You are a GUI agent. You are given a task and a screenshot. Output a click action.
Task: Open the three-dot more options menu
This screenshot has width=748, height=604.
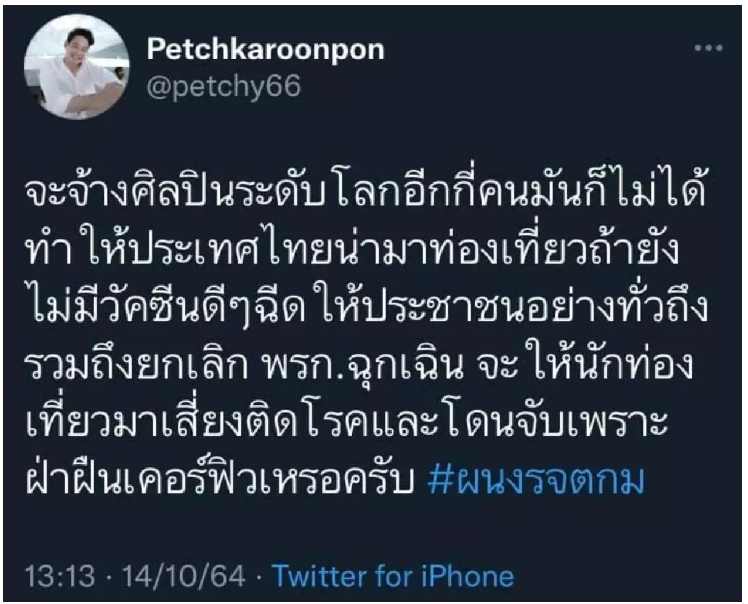[x=708, y=48]
